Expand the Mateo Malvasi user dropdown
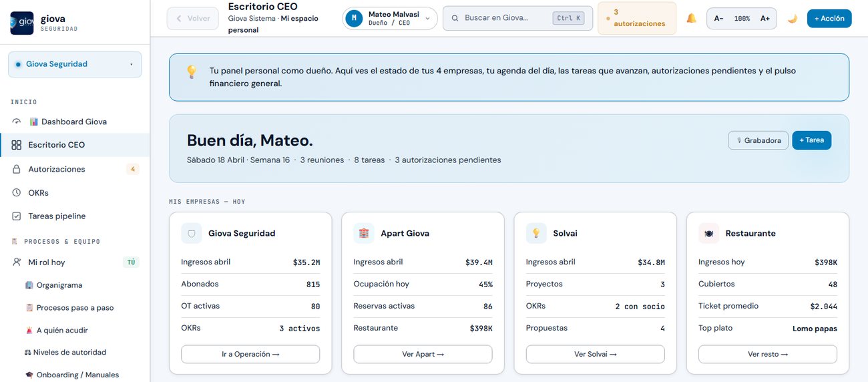Screen dimensions: 868x382 coord(390,18)
